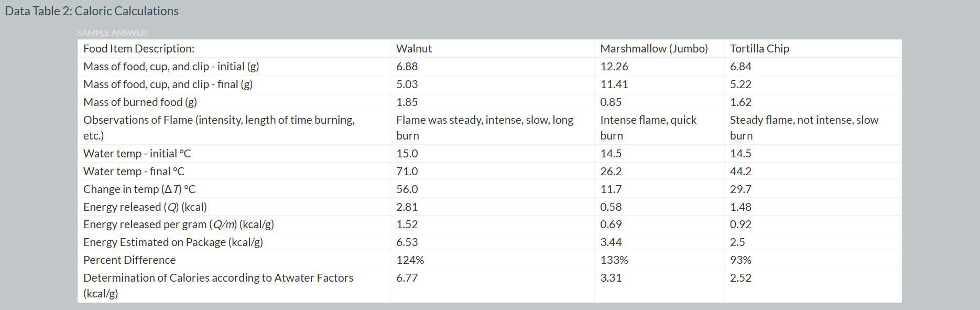Viewport: 980px width, 310px height.
Task: Select the Marshmallow (Jumbo) column header
Action: tap(654, 49)
